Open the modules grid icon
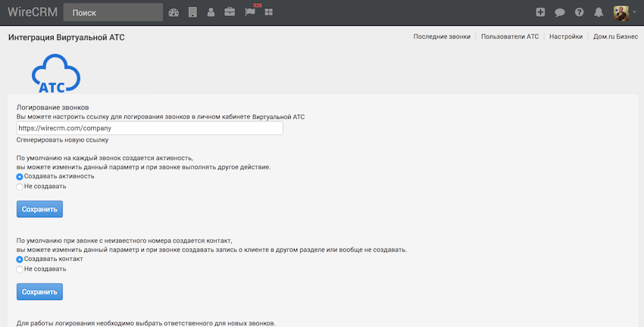This screenshot has width=644, height=327. click(x=269, y=12)
